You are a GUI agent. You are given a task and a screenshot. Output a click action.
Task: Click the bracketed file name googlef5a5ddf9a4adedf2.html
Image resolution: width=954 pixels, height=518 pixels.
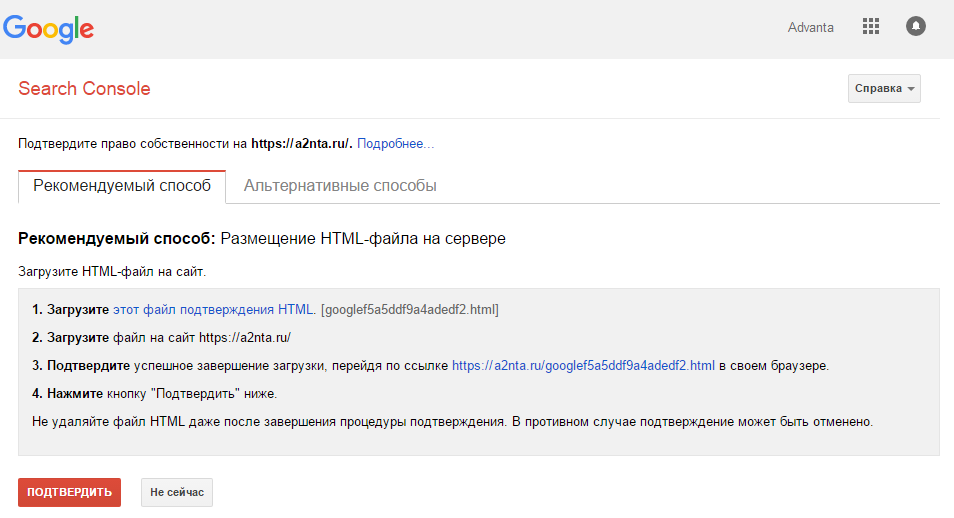tap(409, 310)
